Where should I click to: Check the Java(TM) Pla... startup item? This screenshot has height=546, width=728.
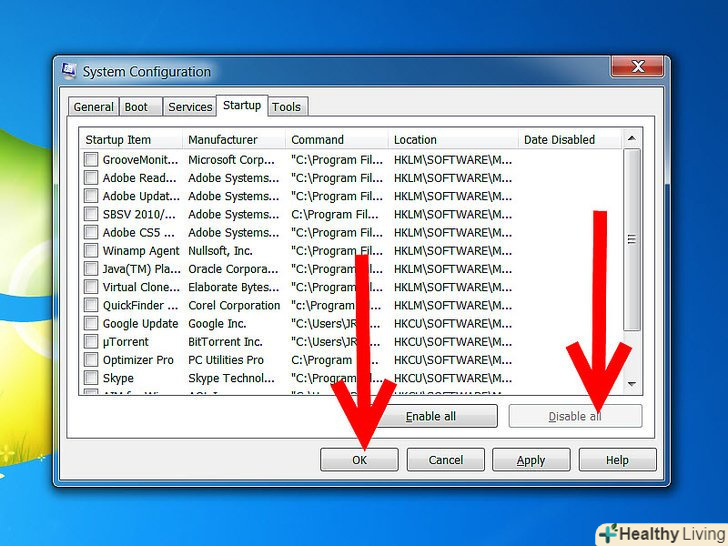pyautogui.click(x=91, y=269)
